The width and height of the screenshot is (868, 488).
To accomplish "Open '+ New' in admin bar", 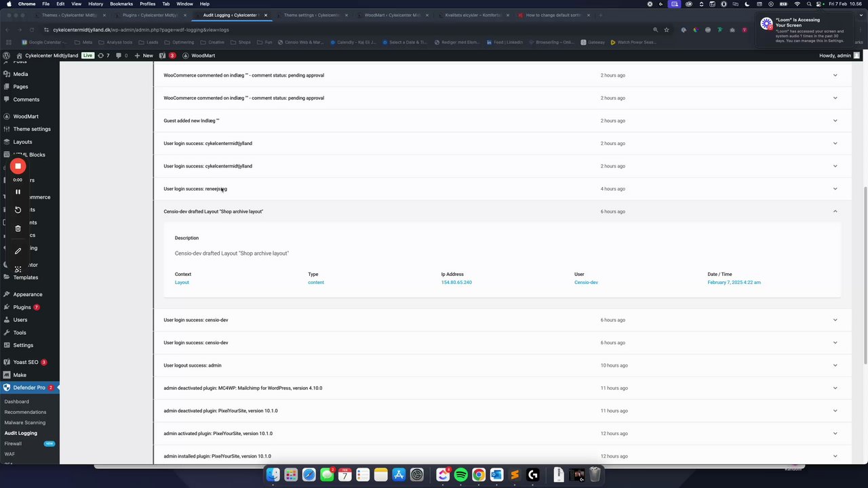I will (x=144, y=56).
